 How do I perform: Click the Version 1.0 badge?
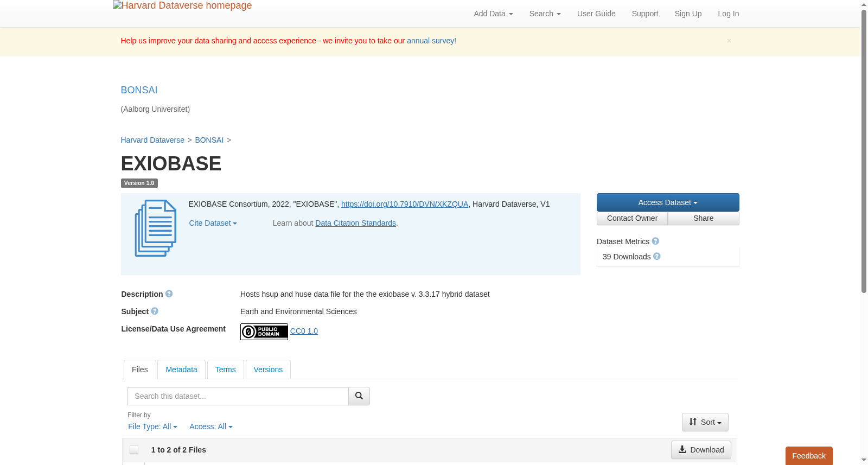click(x=139, y=183)
